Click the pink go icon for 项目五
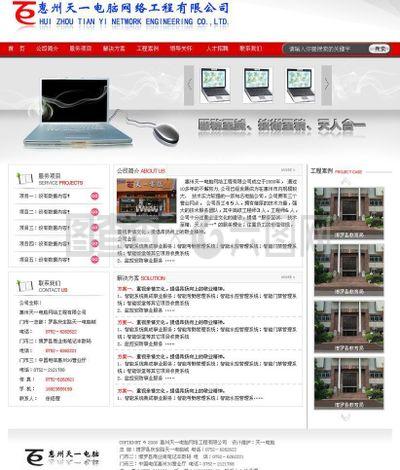Viewport: 400px width, 470px height. (95, 259)
